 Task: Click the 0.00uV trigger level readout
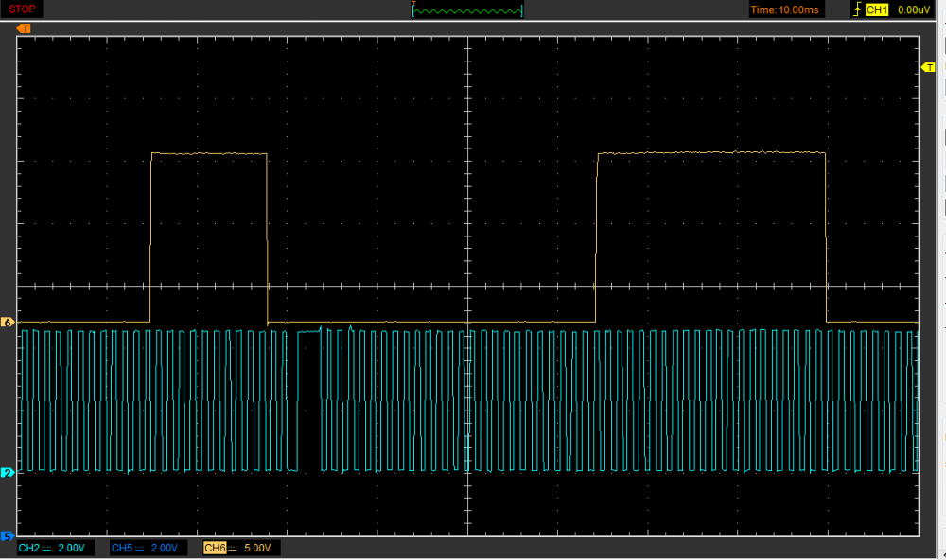(916, 9)
